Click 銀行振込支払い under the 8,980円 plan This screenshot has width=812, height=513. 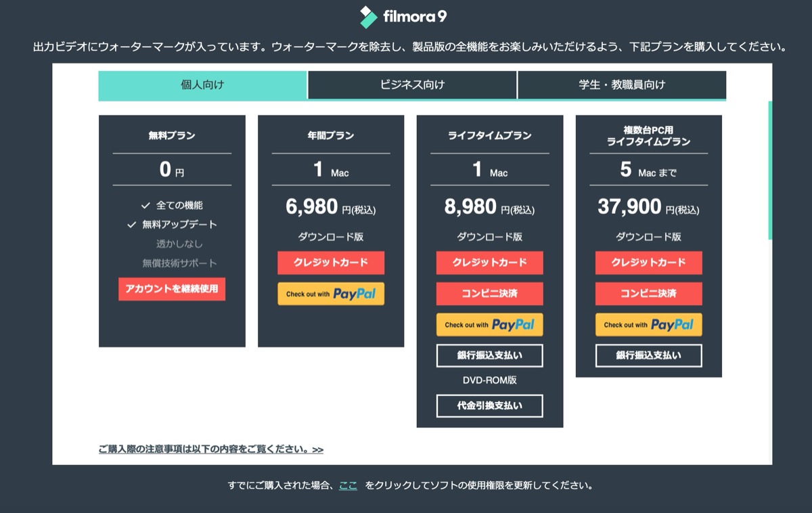[490, 356]
